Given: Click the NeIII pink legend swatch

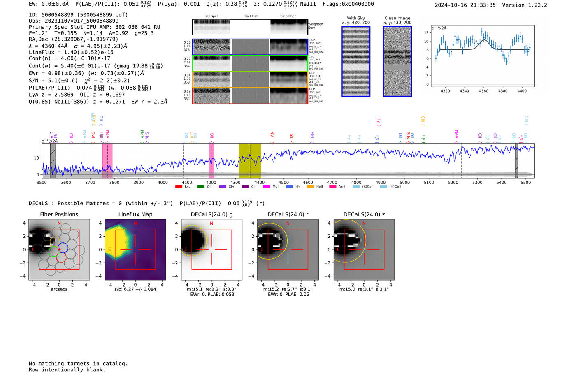Looking at the screenshot, I should [x=332, y=186].
